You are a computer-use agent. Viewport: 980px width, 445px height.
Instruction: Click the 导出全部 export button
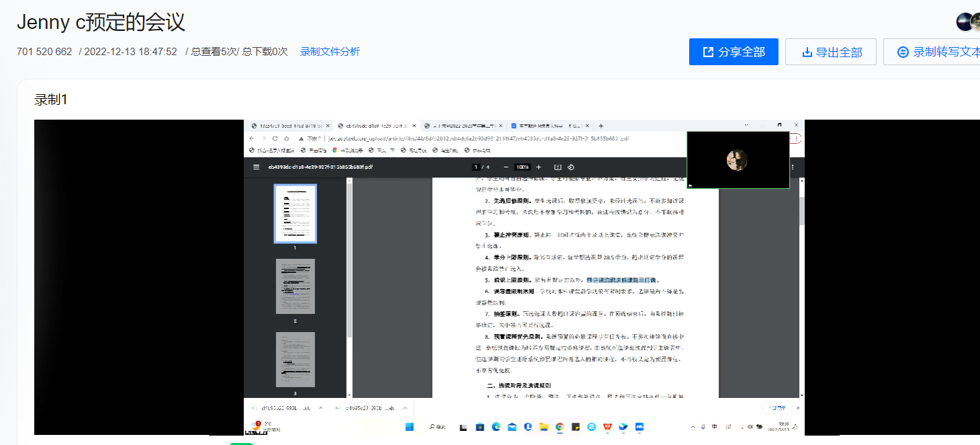831,52
